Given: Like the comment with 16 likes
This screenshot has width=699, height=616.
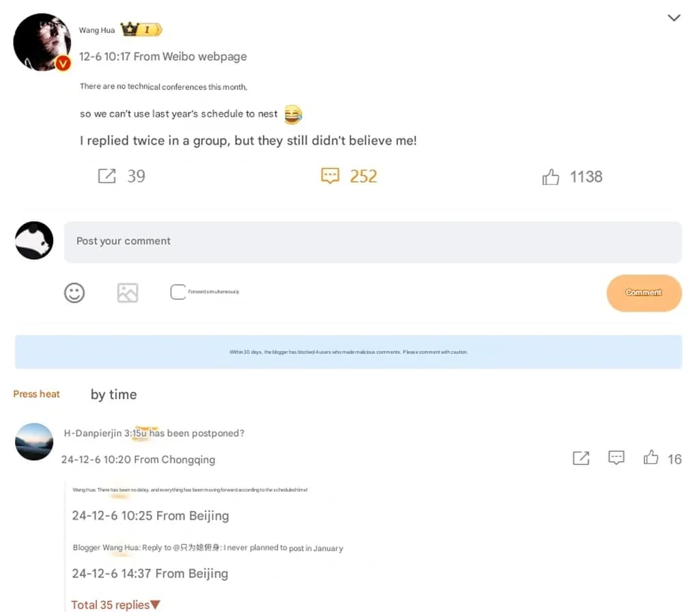Looking at the screenshot, I should [651, 458].
